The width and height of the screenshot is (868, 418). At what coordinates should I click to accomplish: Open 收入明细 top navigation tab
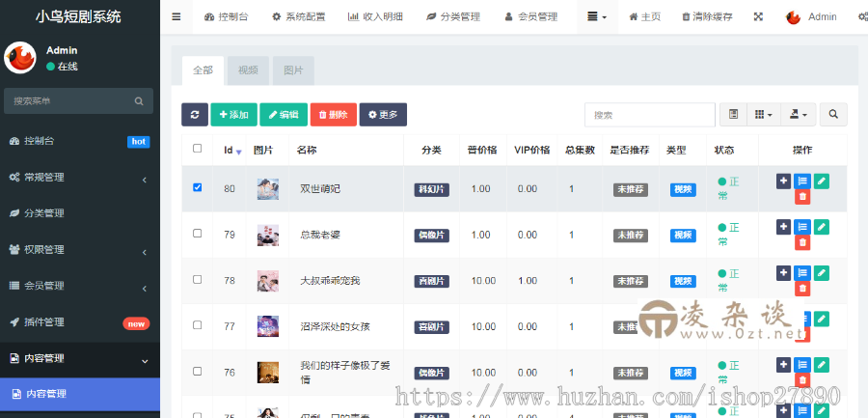click(x=374, y=16)
